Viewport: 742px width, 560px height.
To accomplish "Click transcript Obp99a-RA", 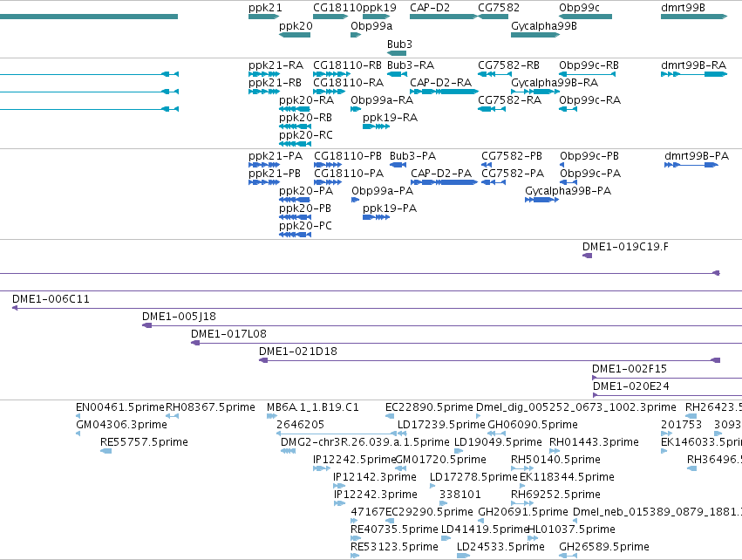I will pyautogui.click(x=382, y=100).
